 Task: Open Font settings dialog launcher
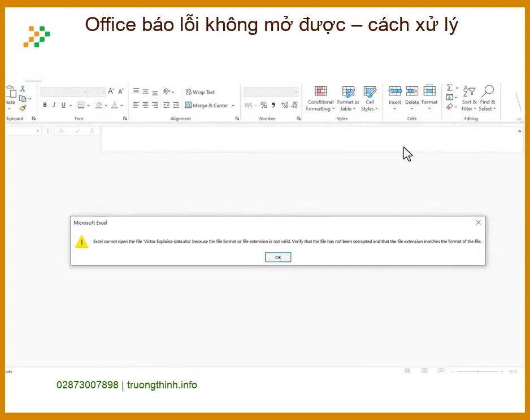click(x=125, y=119)
